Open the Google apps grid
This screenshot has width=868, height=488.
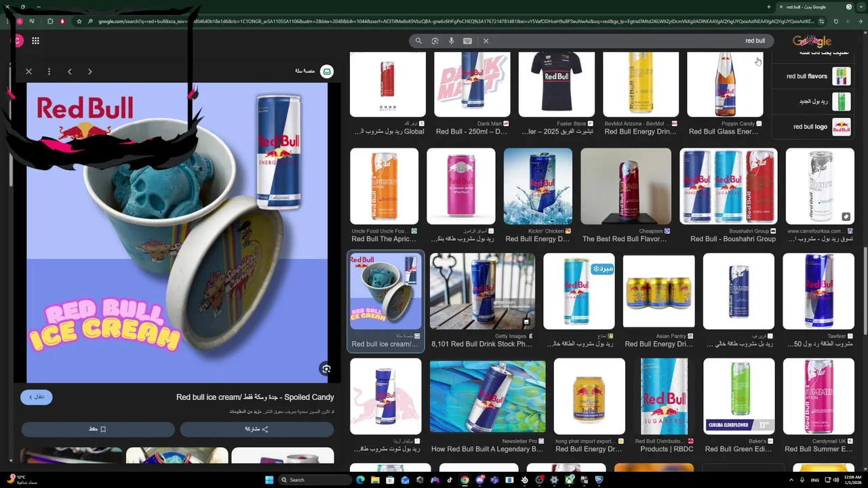35,41
